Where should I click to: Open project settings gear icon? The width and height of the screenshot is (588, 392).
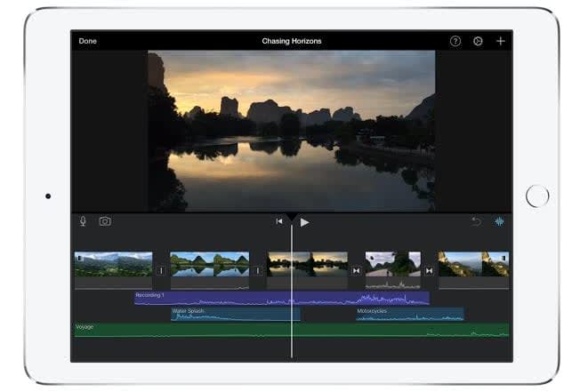[x=478, y=41]
